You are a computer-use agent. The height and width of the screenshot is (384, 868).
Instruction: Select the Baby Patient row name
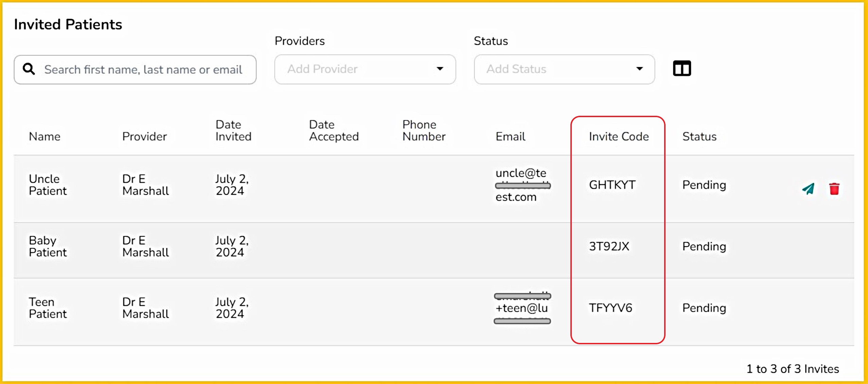click(48, 246)
